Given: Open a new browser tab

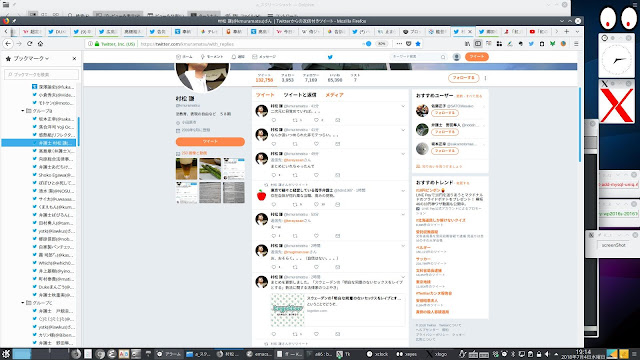Looking at the screenshot, I should 567,31.
